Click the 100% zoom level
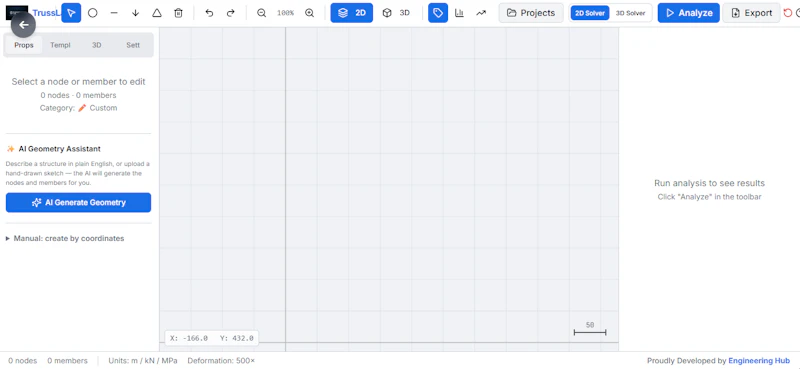Image resolution: width=800 pixels, height=369 pixels. [x=285, y=13]
